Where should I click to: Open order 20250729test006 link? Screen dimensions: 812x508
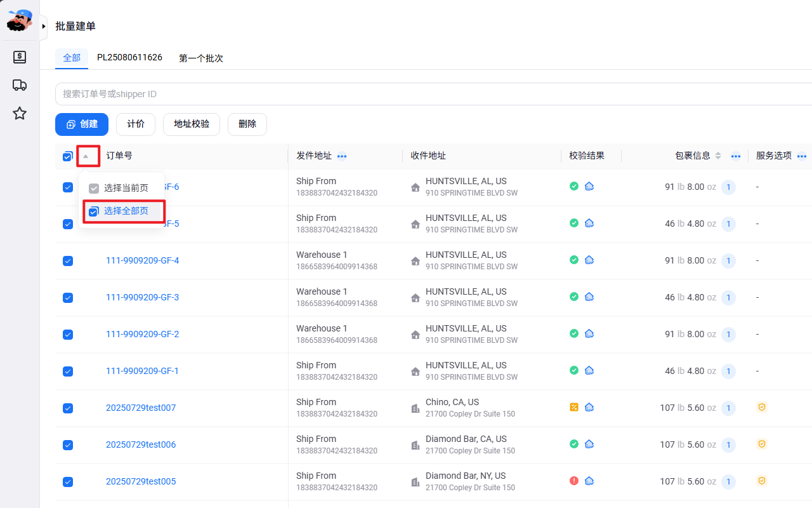point(141,444)
